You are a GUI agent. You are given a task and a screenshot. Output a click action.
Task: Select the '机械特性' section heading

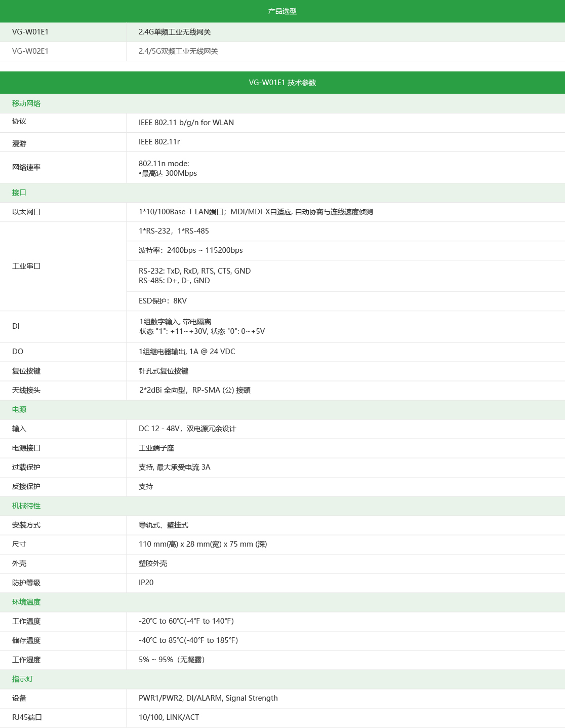click(26, 506)
